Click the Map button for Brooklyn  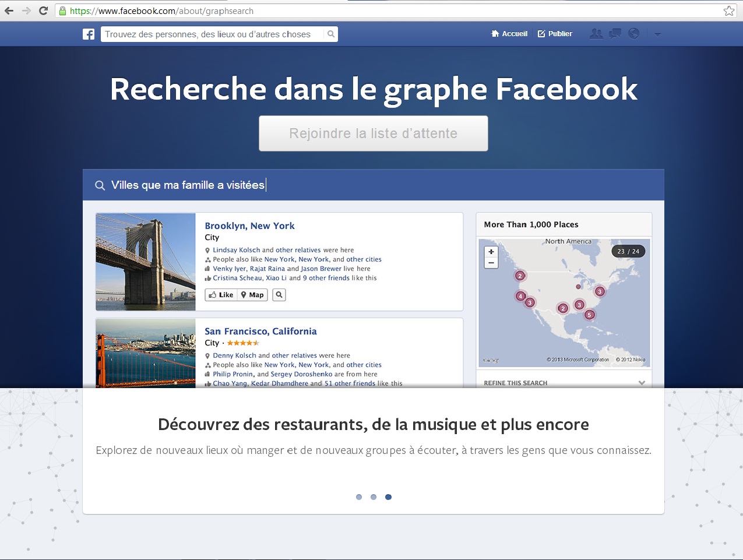tap(253, 295)
